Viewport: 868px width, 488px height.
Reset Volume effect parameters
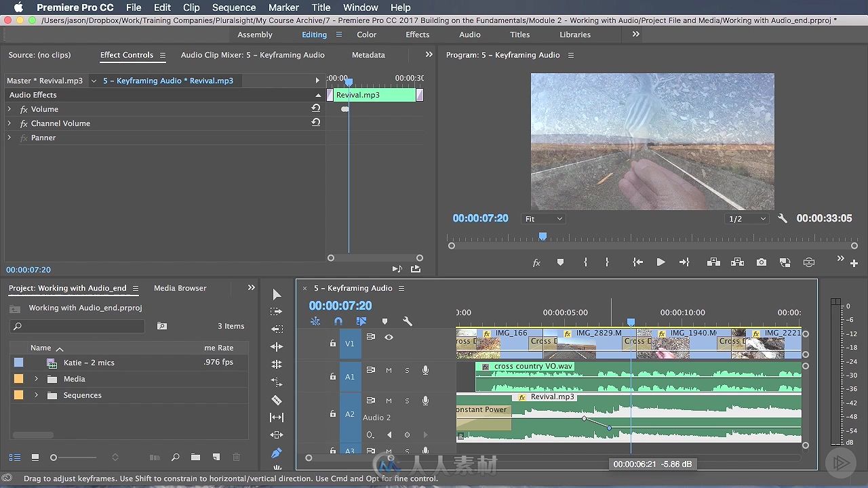tap(316, 108)
